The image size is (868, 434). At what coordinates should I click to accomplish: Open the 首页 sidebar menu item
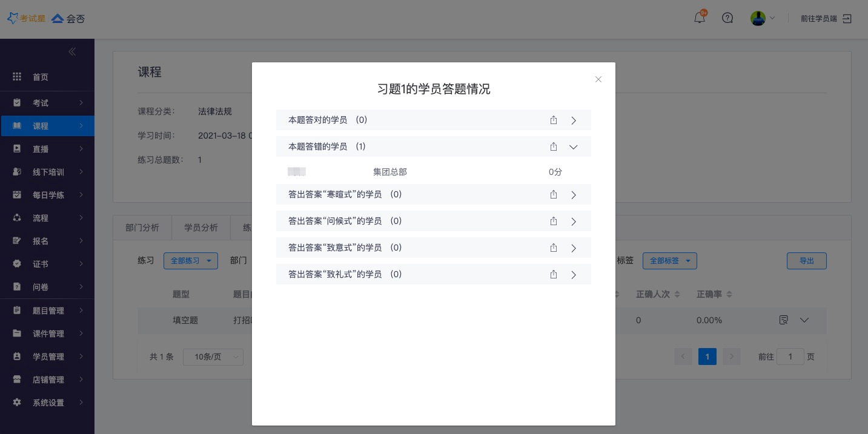(47, 77)
